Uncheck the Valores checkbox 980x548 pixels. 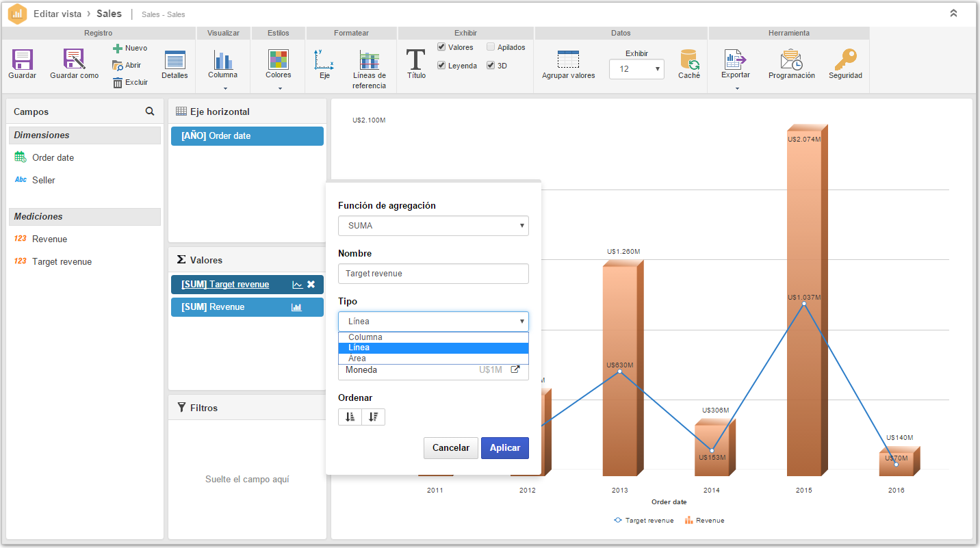pyautogui.click(x=441, y=47)
